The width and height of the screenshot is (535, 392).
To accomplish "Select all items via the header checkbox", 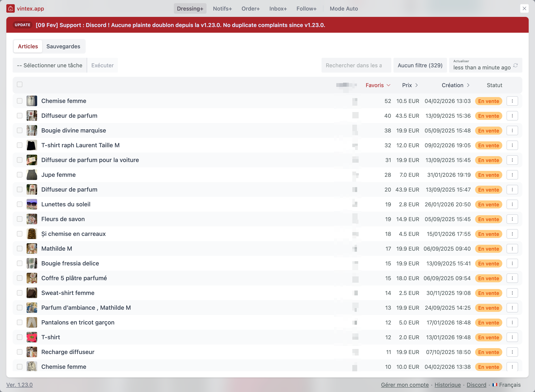I will tap(19, 84).
